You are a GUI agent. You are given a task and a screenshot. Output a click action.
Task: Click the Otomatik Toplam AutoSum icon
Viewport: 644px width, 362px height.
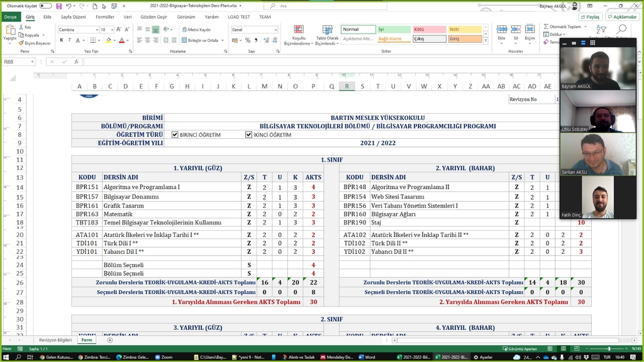562,27
